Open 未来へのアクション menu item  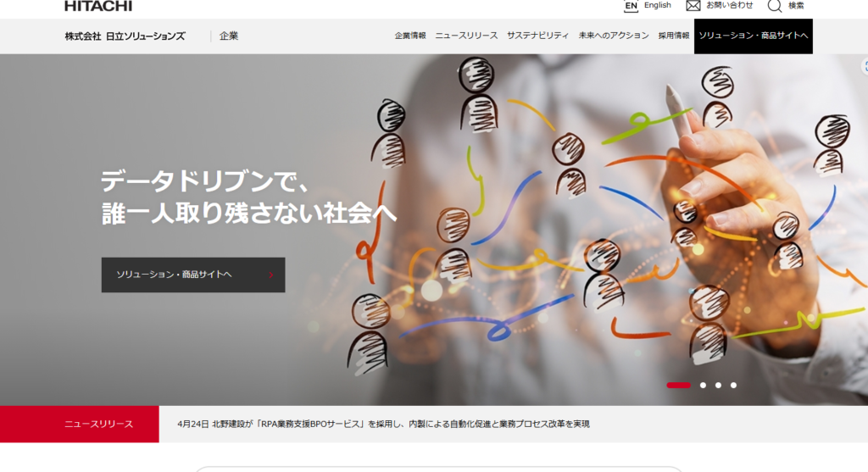coord(614,36)
